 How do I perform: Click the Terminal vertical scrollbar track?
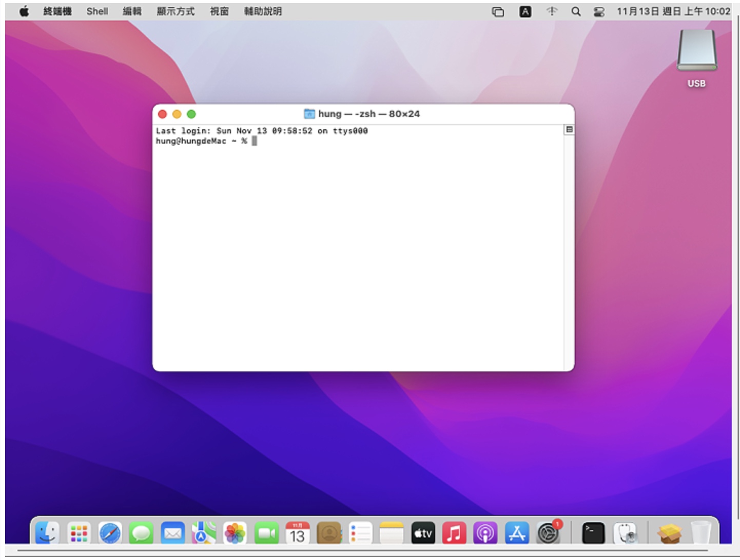coord(569,251)
